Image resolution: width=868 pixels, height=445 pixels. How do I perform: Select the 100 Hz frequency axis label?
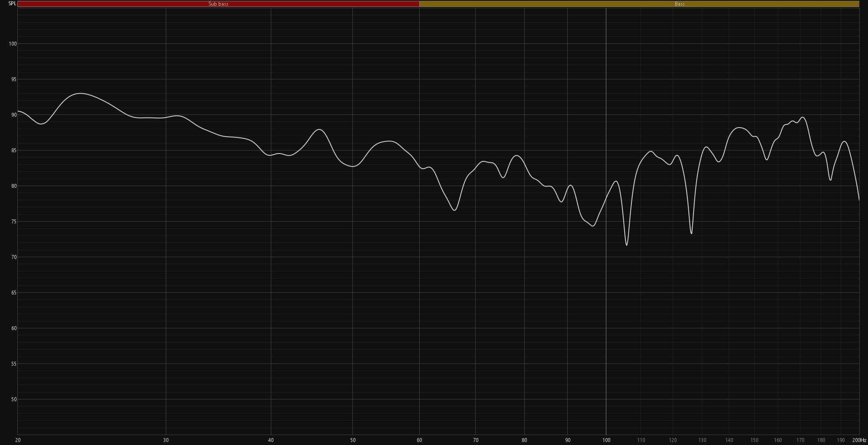tap(606, 440)
